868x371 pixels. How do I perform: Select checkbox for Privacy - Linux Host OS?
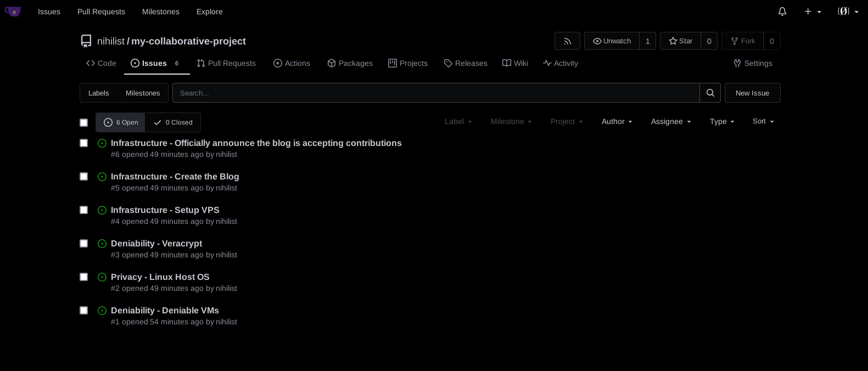(83, 277)
